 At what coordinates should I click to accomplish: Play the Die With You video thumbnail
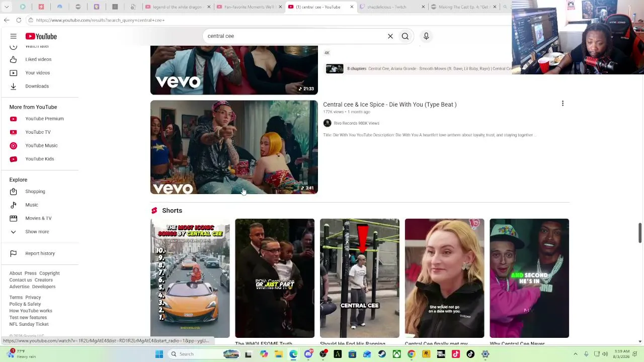234,147
